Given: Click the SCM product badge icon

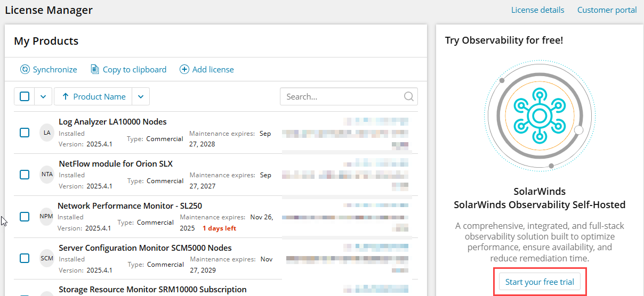Looking at the screenshot, I should 47,258.
